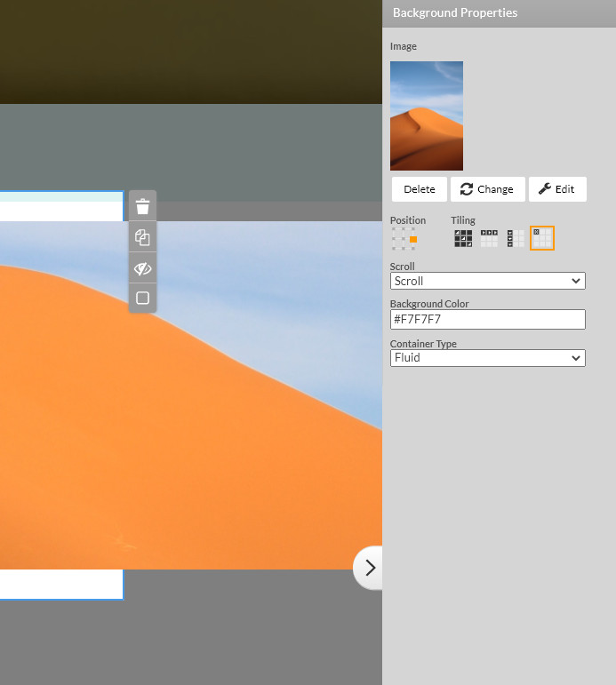Viewport: 616px width, 685px height.
Task: Select the no-tiling option
Action: pos(542,238)
